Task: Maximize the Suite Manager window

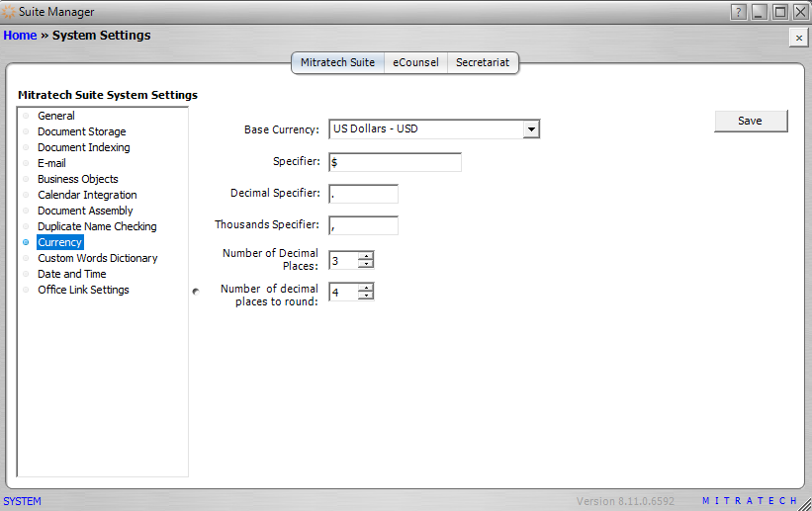Action: [780, 12]
